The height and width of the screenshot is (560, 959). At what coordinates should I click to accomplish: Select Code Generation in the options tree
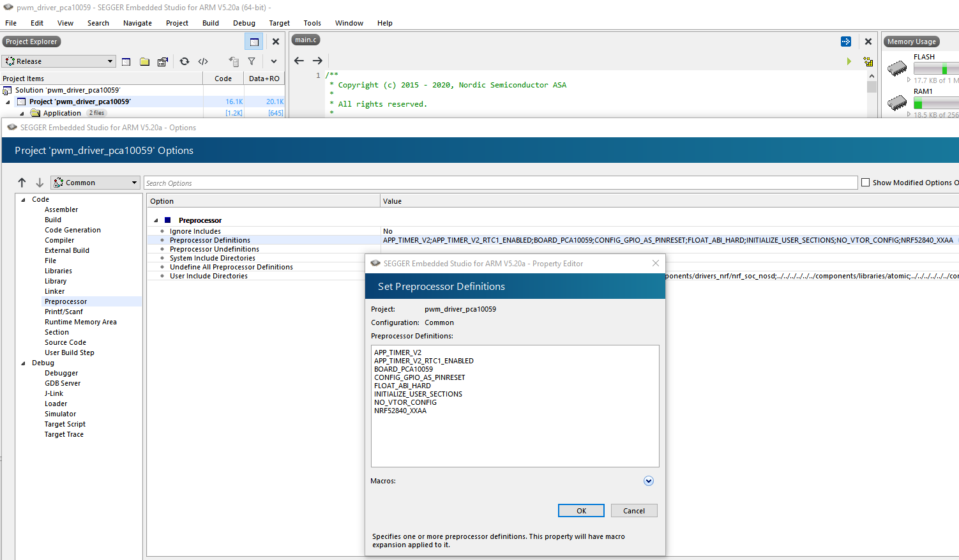click(x=73, y=230)
